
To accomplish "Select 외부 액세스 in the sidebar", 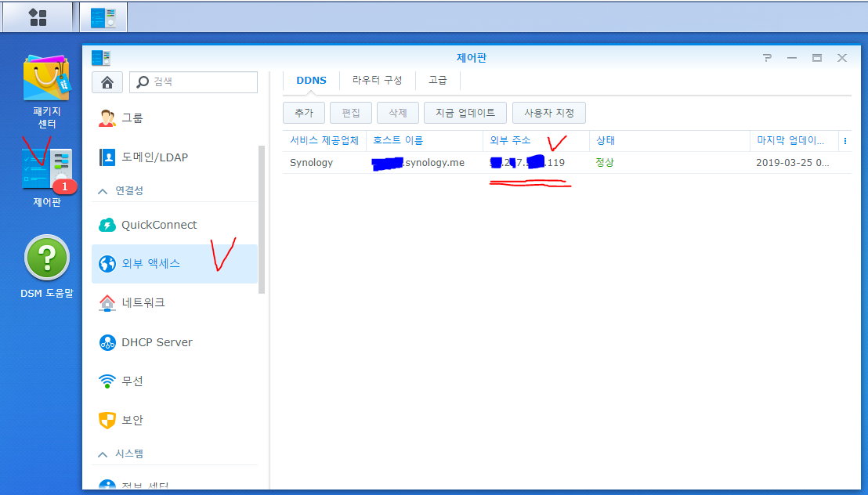I will pyautogui.click(x=175, y=264).
